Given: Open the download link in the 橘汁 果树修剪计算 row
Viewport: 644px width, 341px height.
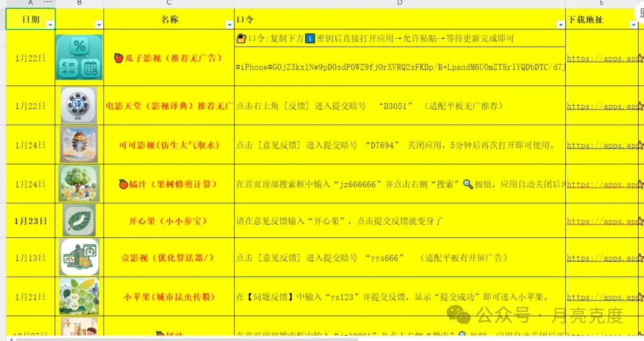Looking at the screenshot, I should tap(602, 184).
